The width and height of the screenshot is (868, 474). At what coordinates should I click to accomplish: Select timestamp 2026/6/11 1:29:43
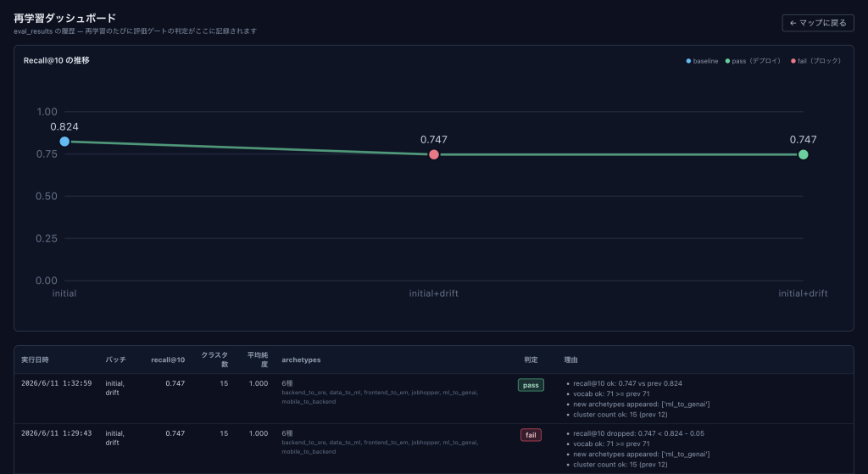(x=57, y=433)
